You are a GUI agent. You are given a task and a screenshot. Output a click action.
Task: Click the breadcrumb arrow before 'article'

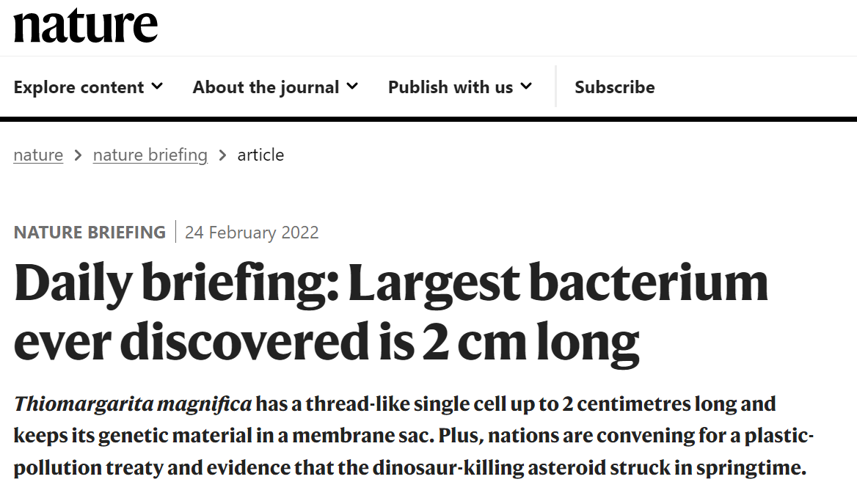(222, 156)
